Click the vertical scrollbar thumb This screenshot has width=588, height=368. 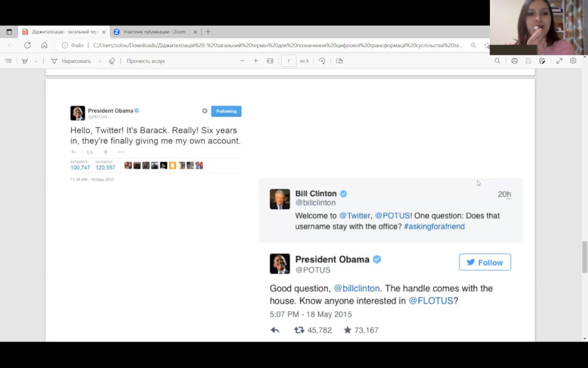pos(585,257)
